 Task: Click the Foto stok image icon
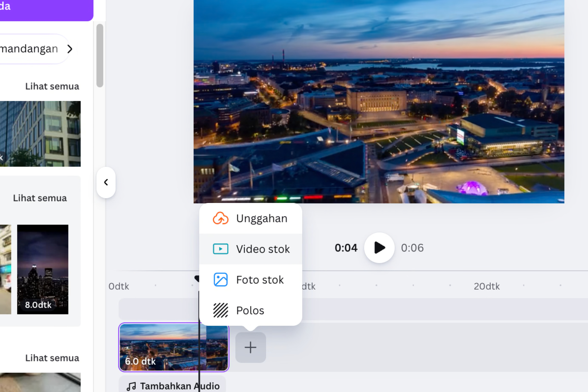220,280
